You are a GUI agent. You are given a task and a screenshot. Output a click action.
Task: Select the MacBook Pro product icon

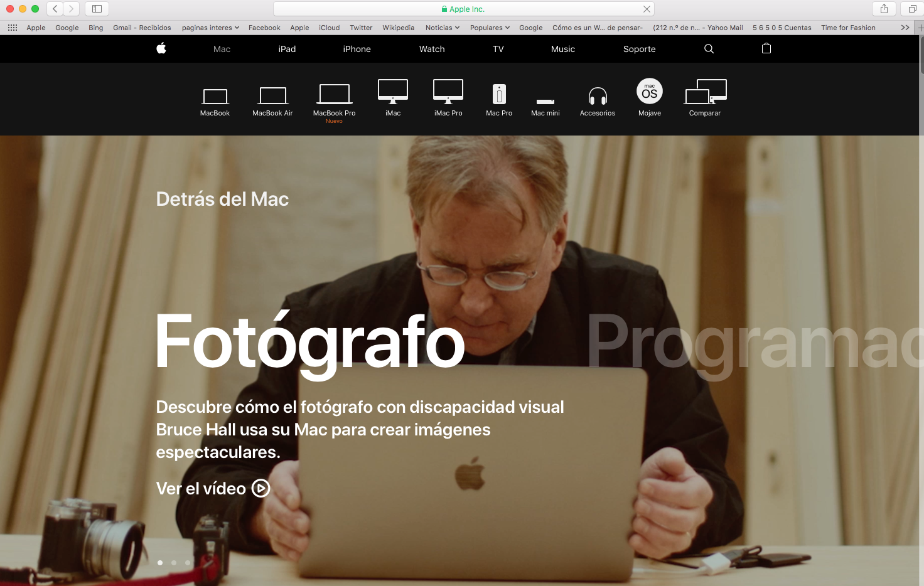point(334,93)
